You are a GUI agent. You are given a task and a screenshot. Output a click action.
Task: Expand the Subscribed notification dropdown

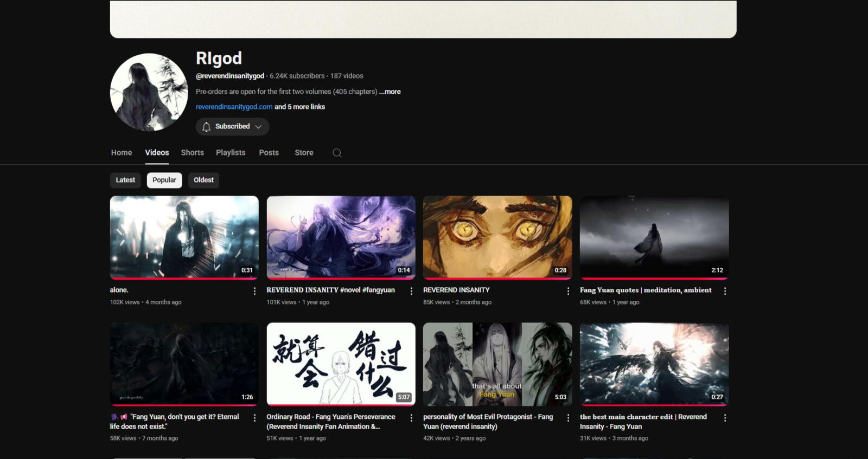pyautogui.click(x=232, y=127)
